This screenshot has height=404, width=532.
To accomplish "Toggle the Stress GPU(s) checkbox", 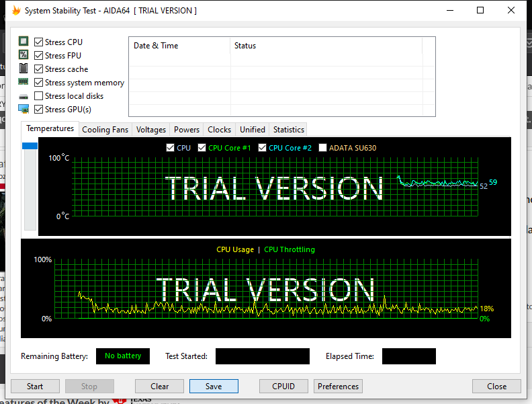I will [x=39, y=110].
